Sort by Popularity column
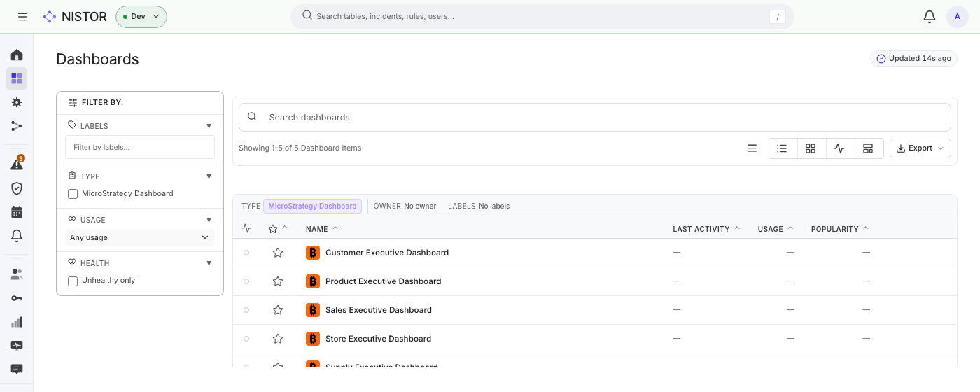The image size is (980, 392). 840,229
